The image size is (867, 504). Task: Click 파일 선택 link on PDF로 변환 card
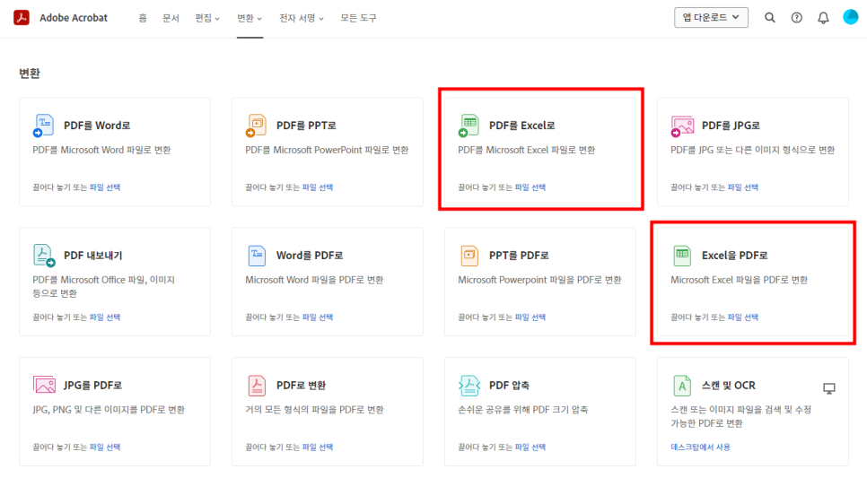coord(318,448)
